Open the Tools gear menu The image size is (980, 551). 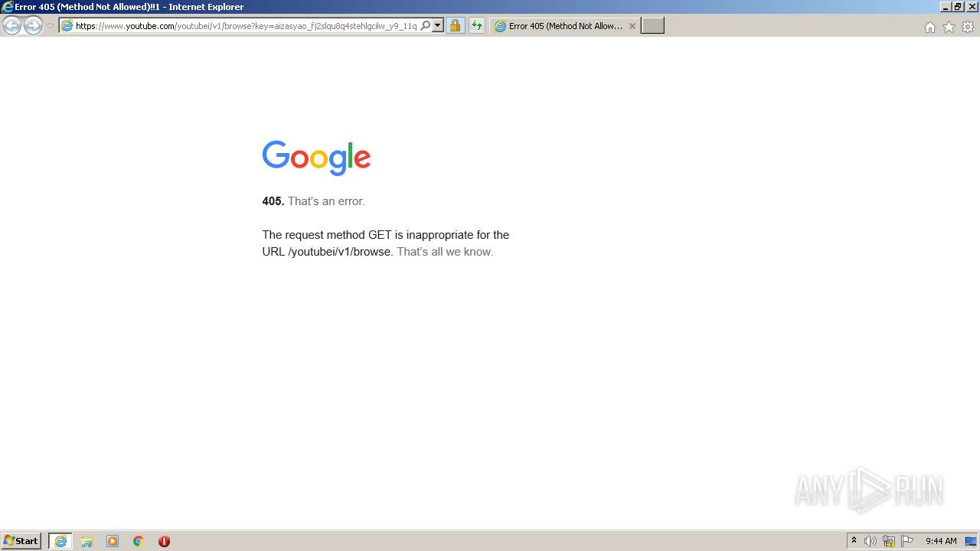click(x=968, y=27)
